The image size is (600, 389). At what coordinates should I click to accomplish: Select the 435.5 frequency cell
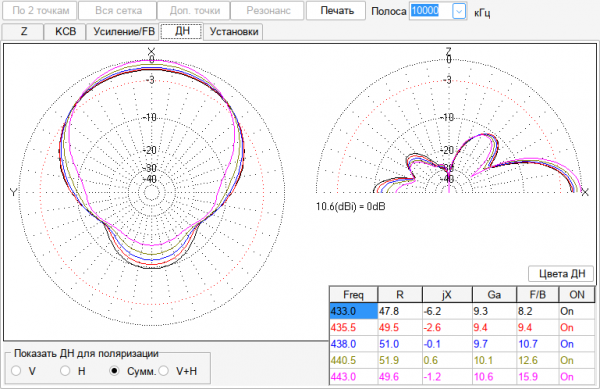354,328
